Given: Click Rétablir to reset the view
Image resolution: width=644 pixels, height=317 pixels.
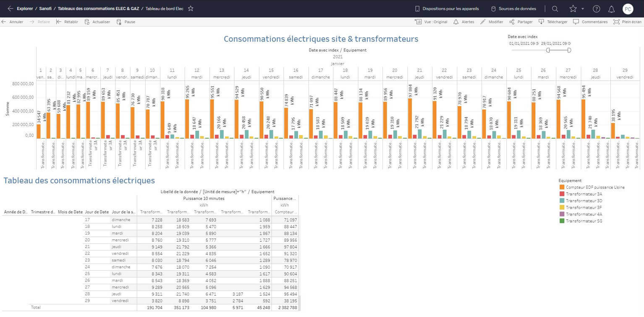Looking at the screenshot, I should click(67, 22).
